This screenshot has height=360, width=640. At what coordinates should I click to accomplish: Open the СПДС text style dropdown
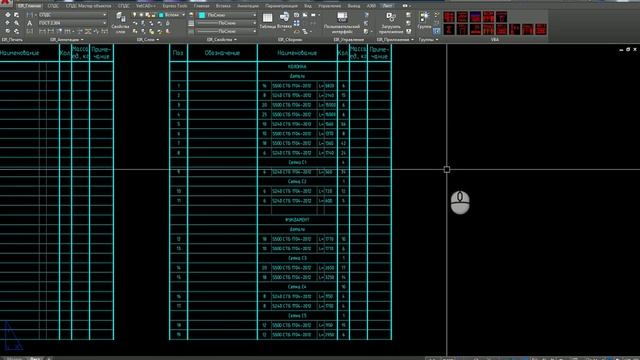(73, 15)
